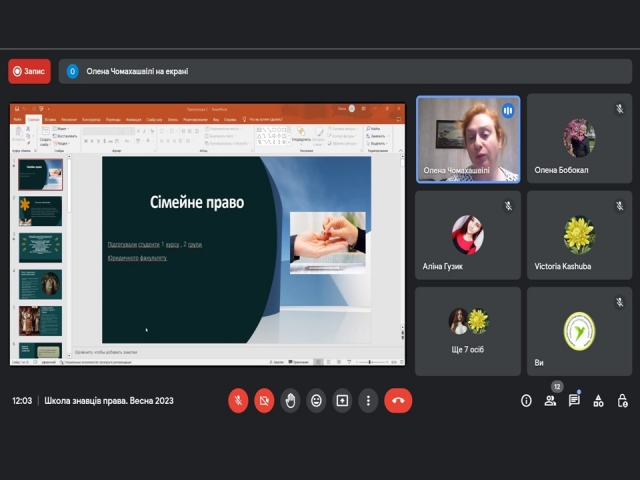Click muted mic icon on the Ви tile
Image resolution: width=640 pixels, height=480 pixels.
click(620, 302)
